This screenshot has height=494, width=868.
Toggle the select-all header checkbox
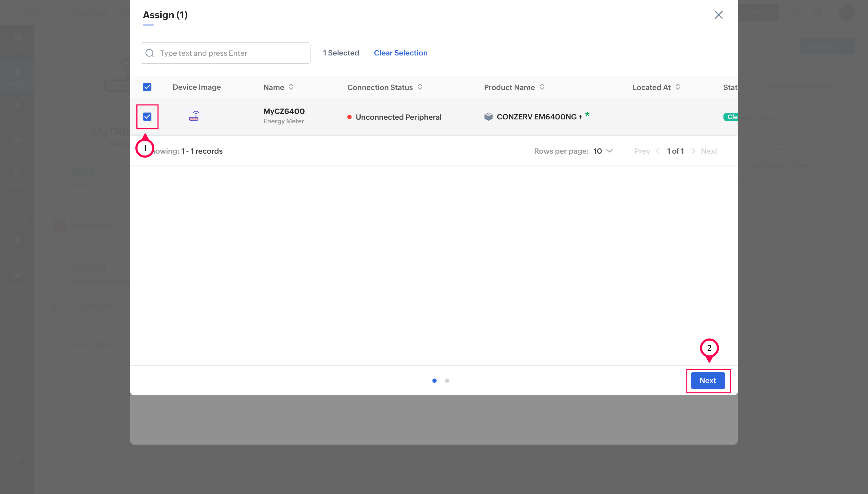pyautogui.click(x=147, y=87)
